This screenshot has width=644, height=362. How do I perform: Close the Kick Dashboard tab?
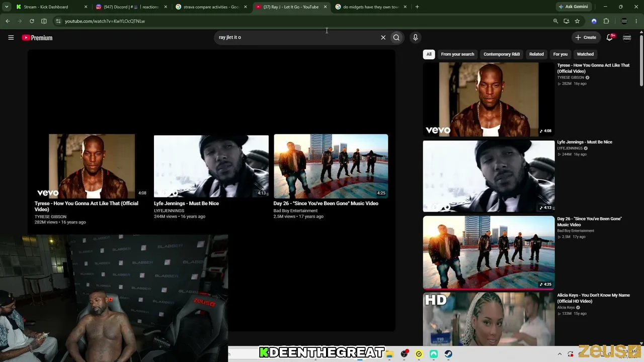(86, 7)
